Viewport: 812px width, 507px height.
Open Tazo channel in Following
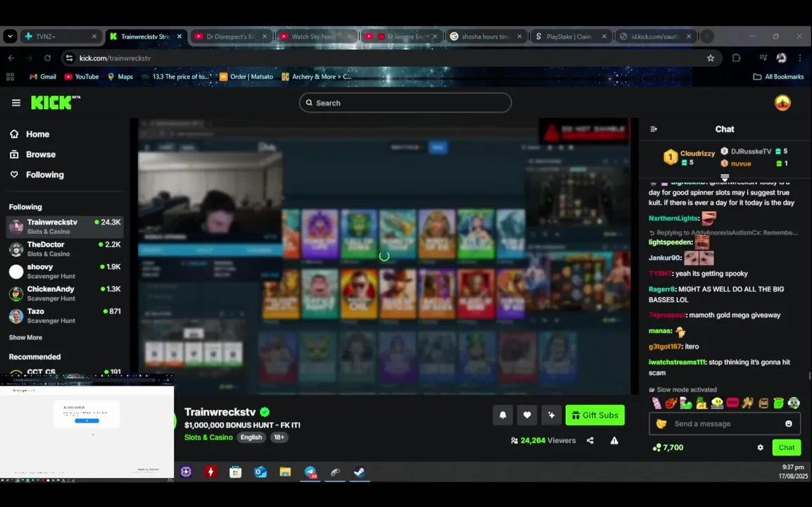65,315
